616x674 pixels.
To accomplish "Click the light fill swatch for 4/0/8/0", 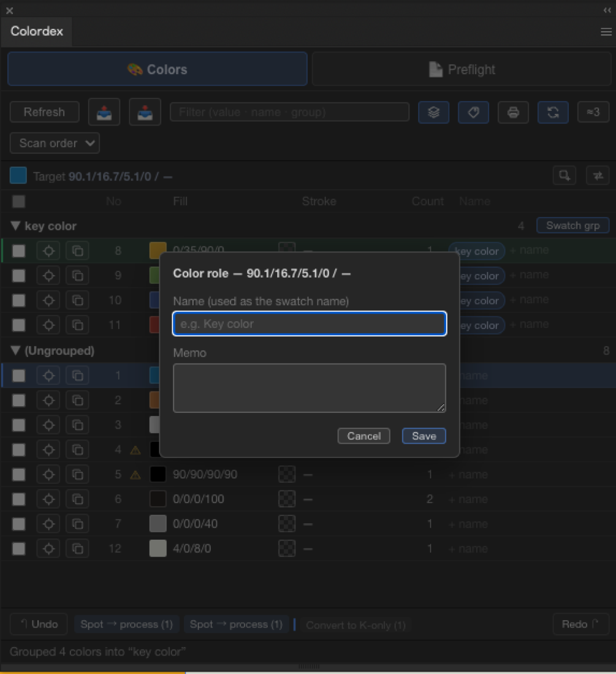I will pyautogui.click(x=158, y=548).
